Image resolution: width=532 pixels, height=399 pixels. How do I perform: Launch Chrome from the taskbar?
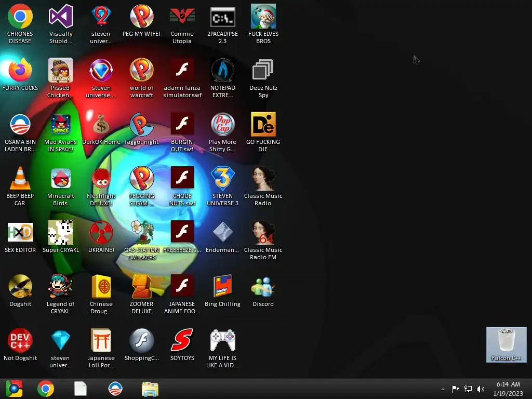[46, 389]
